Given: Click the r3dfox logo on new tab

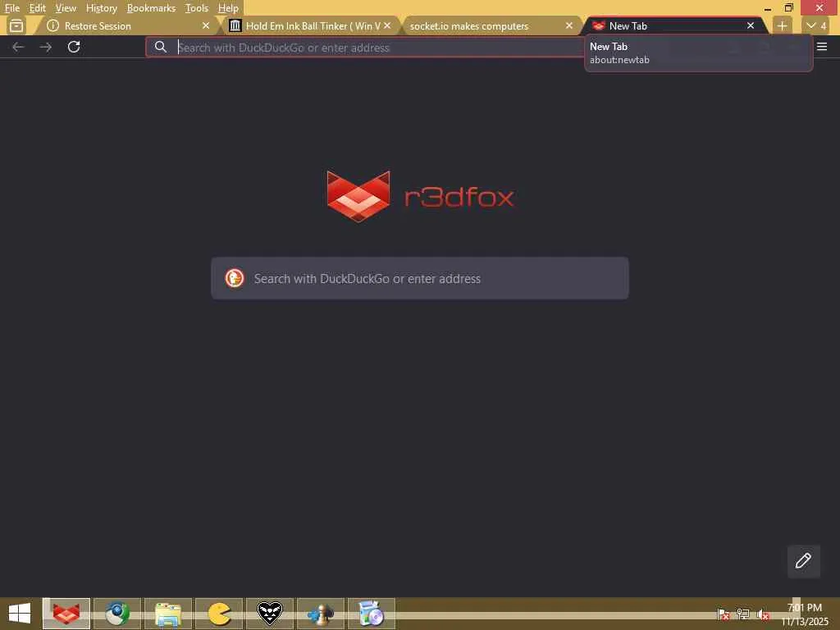Looking at the screenshot, I should pyautogui.click(x=420, y=196).
